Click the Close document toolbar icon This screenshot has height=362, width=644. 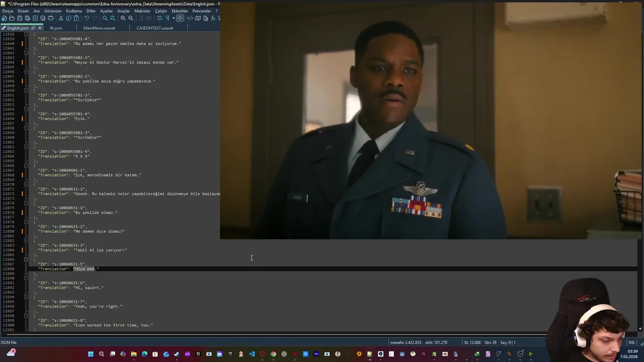coord(35,18)
